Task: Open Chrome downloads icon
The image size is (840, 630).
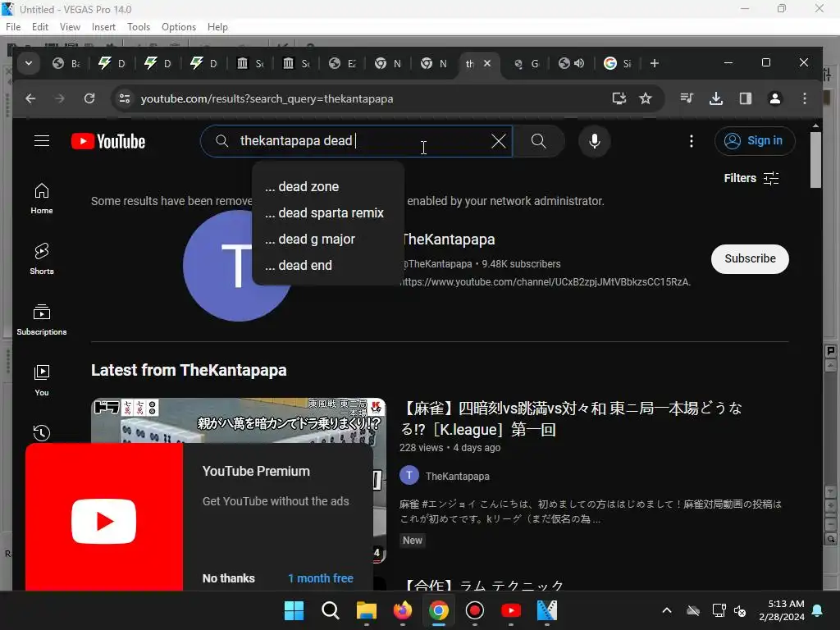Action: pos(715,98)
